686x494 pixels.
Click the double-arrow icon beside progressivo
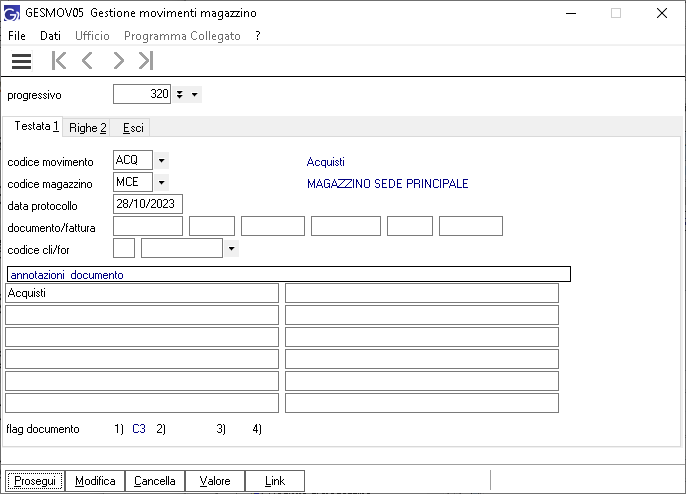pyautogui.click(x=179, y=95)
